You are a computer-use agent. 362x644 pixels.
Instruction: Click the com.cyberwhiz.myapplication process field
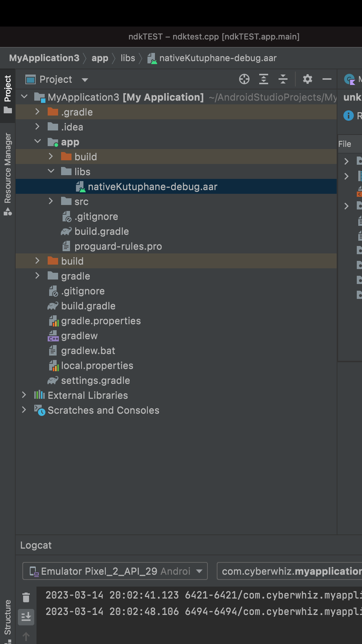289,571
